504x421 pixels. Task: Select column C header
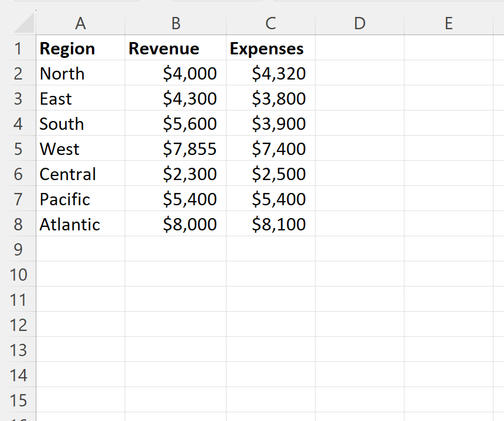tap(270, 23)
